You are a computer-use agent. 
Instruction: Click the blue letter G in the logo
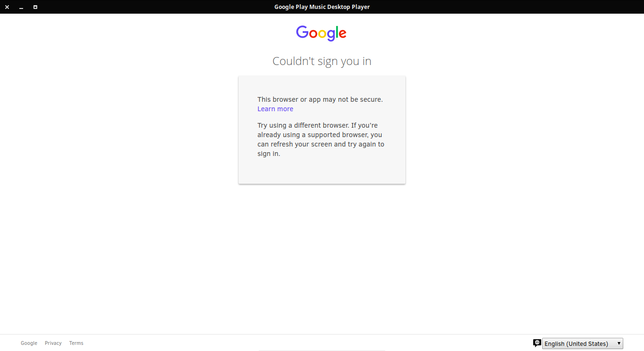[302, 32]
